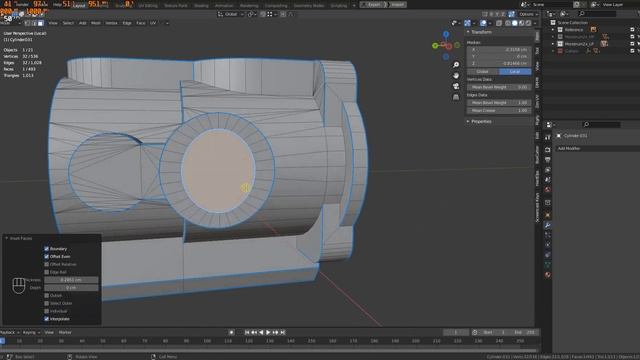
Task: Open the Modifiers wrench tab in Properties
Action: point(548,225)
